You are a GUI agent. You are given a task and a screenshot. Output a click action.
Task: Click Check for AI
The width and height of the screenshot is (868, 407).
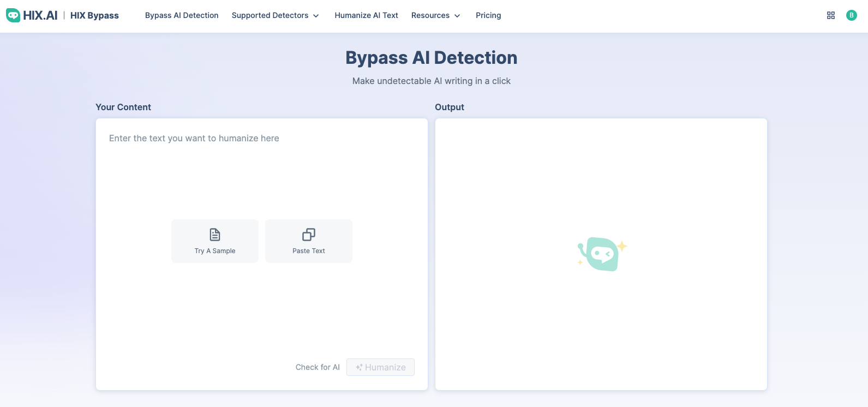tap(318, 367)
